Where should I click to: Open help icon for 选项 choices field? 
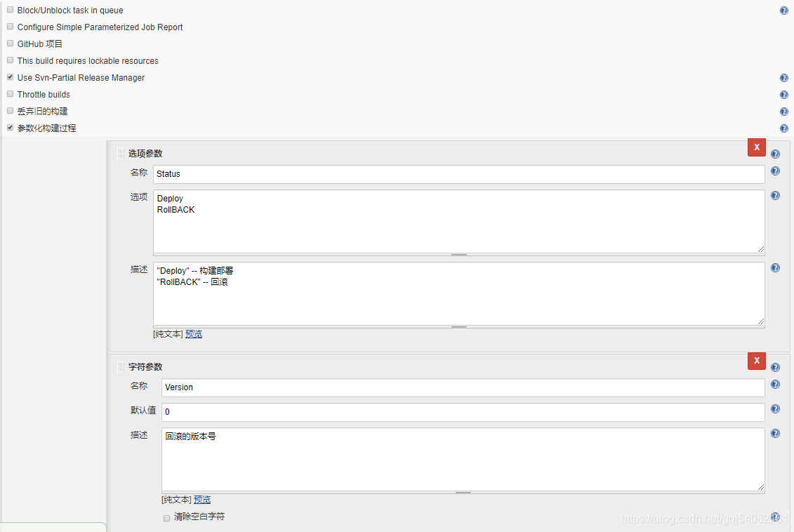point(775,195)
